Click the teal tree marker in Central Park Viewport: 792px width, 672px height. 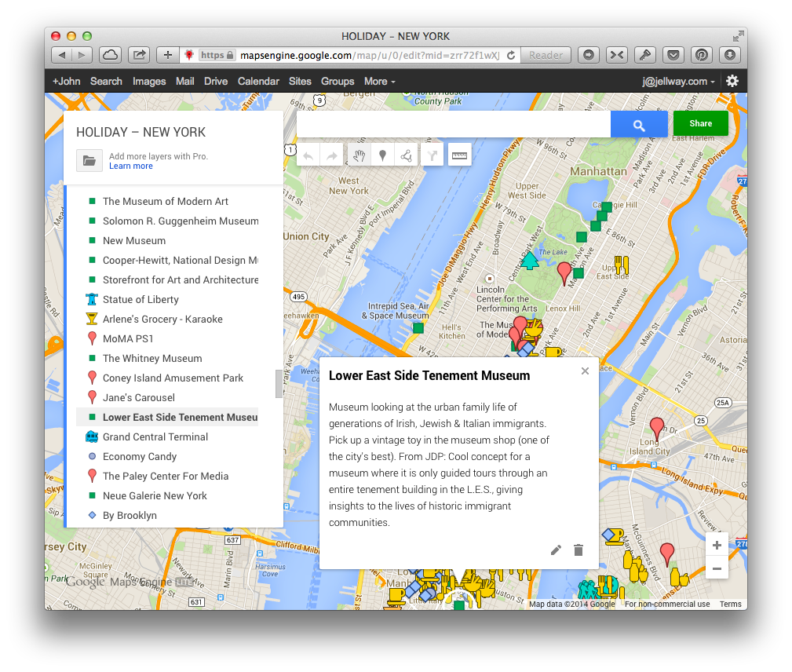pyautogui.click(x=529, y=260)
